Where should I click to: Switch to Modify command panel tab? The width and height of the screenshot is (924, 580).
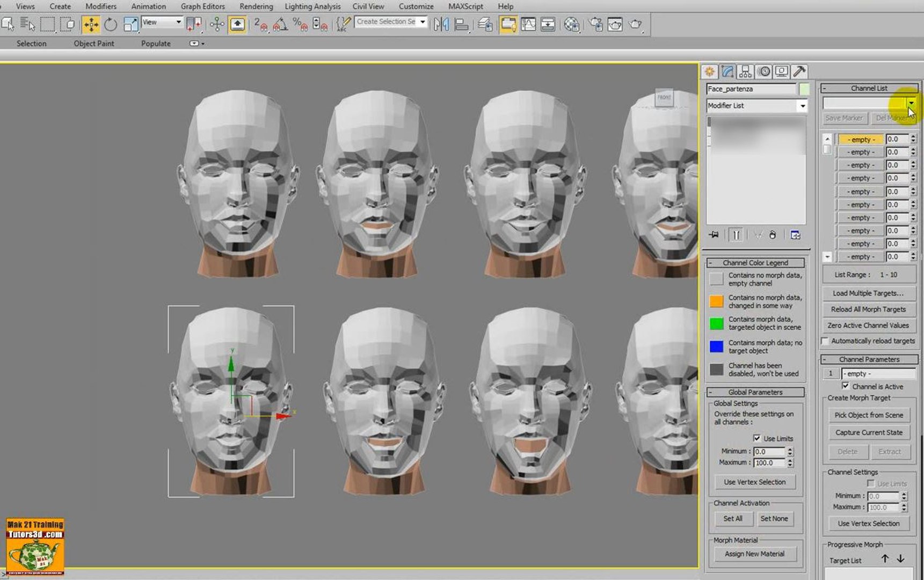pos(727,71)
